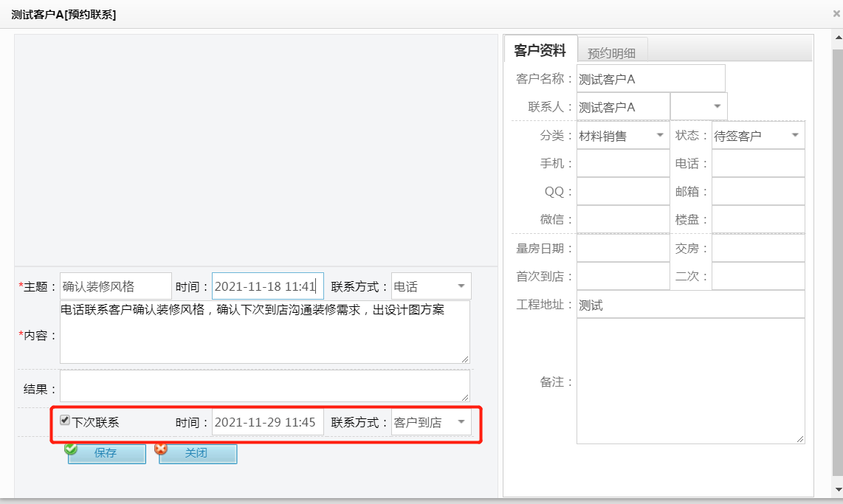
Task: Focus the 手机 input field
Action: (x=622, y=164)
